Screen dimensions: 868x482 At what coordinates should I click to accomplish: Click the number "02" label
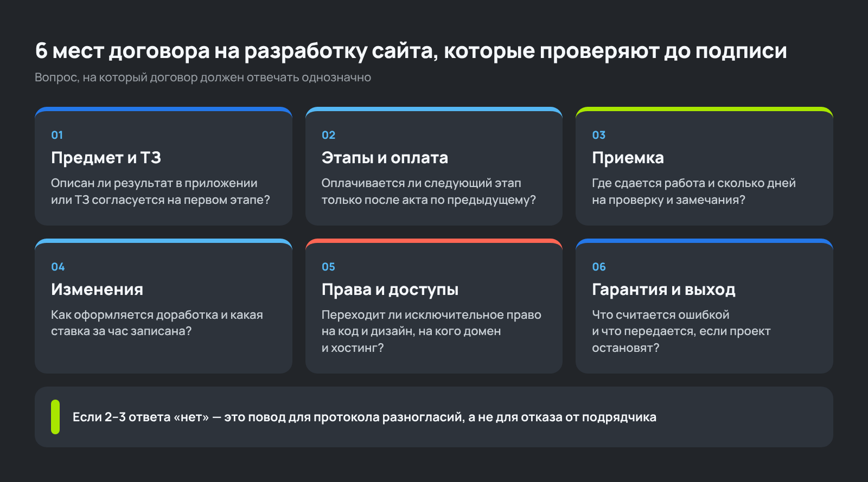pyautogui.click(x=328, y=135)
